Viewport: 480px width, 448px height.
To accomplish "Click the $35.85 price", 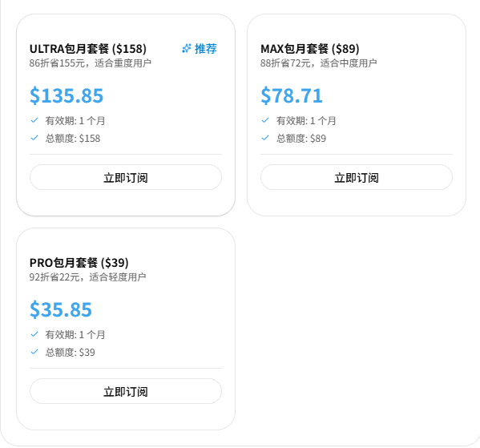I will tap(61, 309).
